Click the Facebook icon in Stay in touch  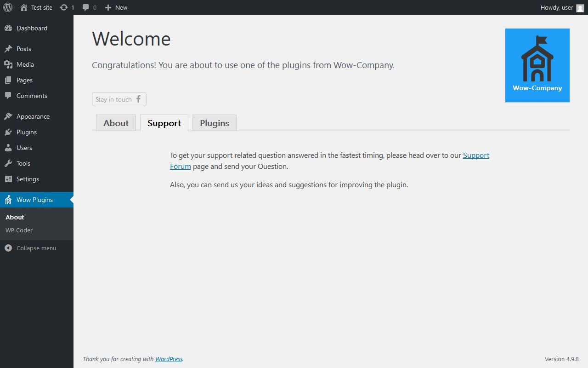(x=138, y=99)
